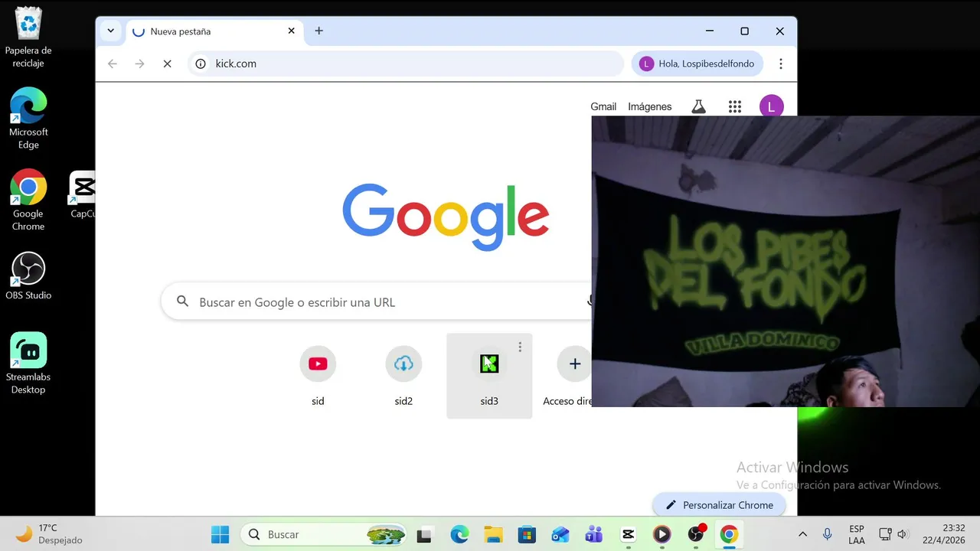Image resolution: width=980 pixels, height=551 pixels.
Task: Select CapCut desktop shortcut
Action: (x=83, y=195)
